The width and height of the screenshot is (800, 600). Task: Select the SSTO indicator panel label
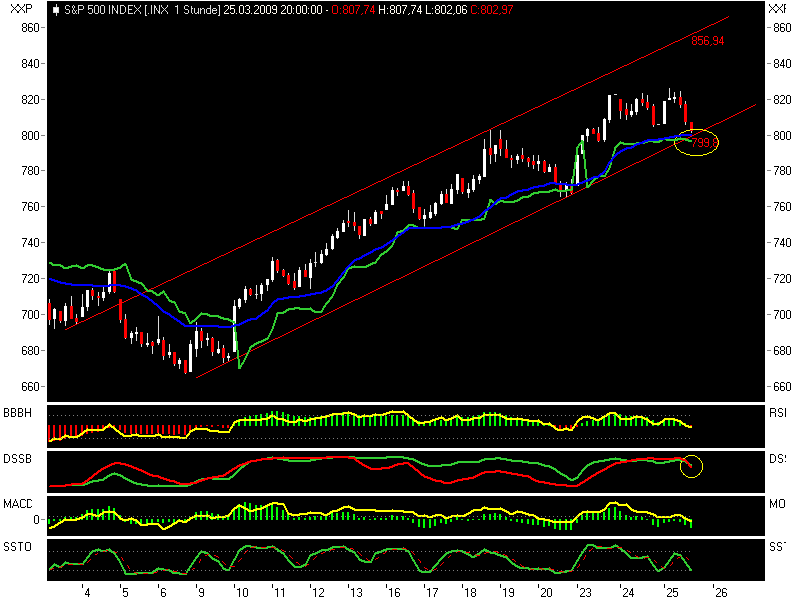pyautogui.click(x=17, y=547)
